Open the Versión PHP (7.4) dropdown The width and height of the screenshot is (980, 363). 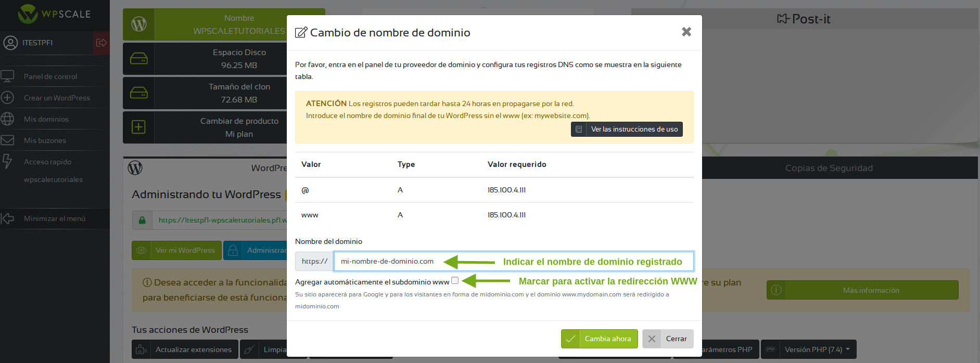tap(809, 349)
